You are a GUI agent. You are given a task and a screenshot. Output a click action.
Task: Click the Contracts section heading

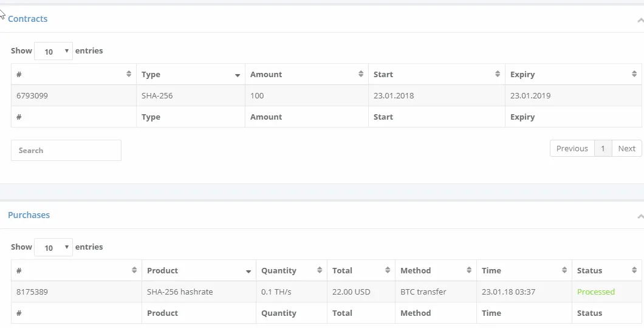click(27, 19)
